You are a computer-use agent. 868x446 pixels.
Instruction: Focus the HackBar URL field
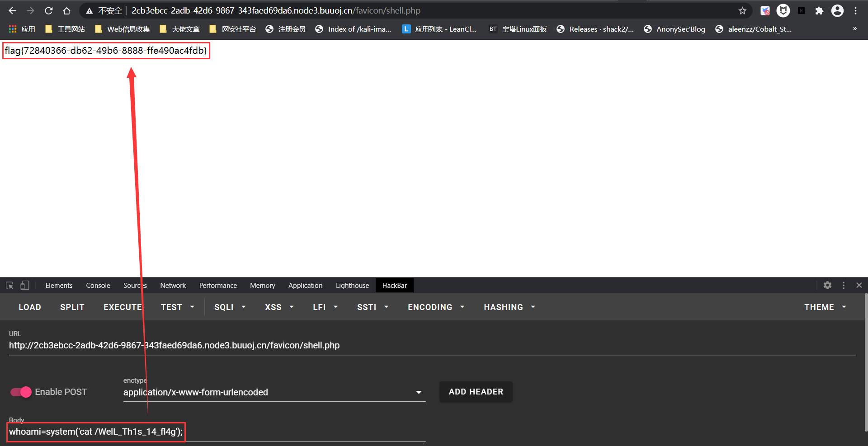tap(432, 346)
